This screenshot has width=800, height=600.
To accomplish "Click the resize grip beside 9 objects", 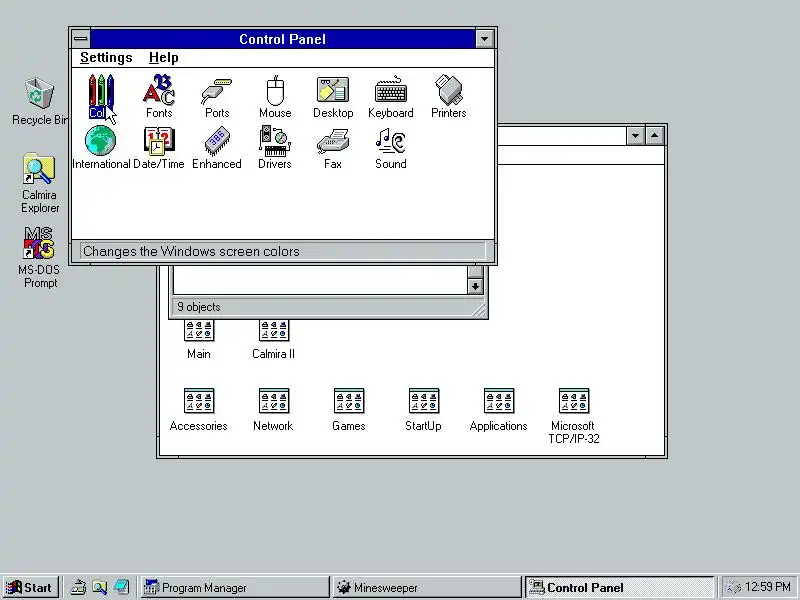I will pyautogui.click(x=480, y=310).
